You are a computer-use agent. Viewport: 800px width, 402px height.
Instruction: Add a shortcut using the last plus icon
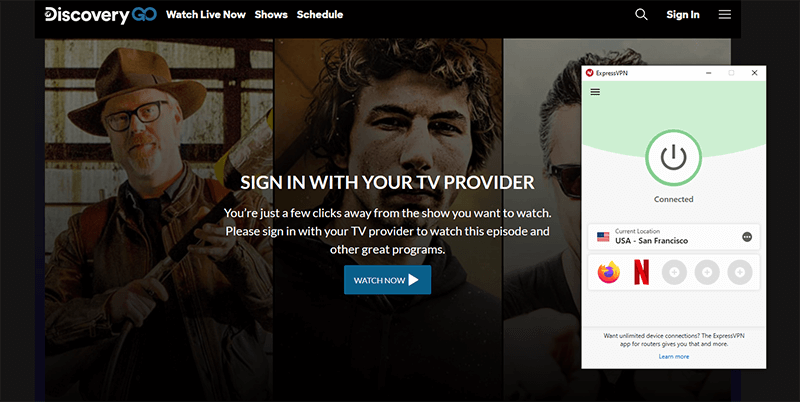[739, 272]
